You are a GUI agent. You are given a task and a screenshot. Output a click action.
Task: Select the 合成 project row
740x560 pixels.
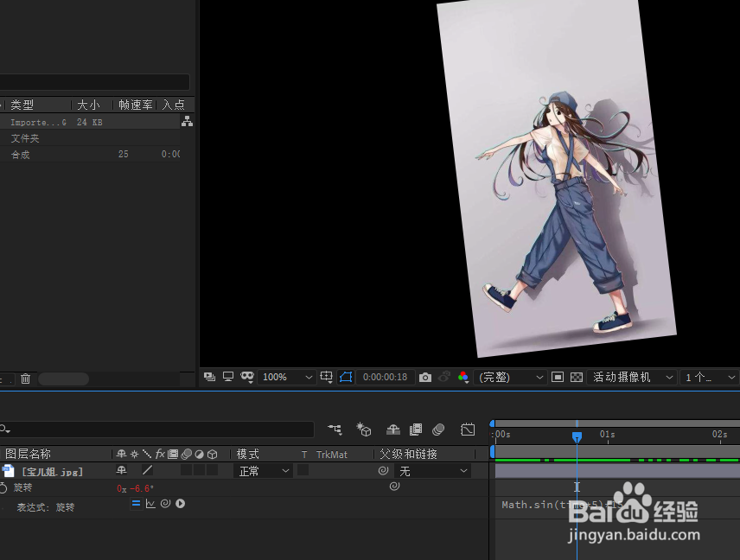tap(90, 155)
